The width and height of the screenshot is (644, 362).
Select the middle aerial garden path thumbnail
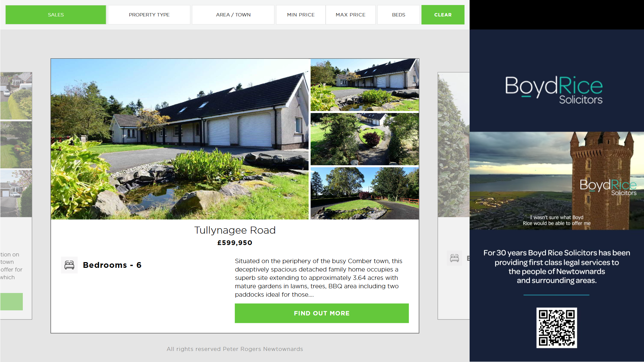tap(365, 139)
